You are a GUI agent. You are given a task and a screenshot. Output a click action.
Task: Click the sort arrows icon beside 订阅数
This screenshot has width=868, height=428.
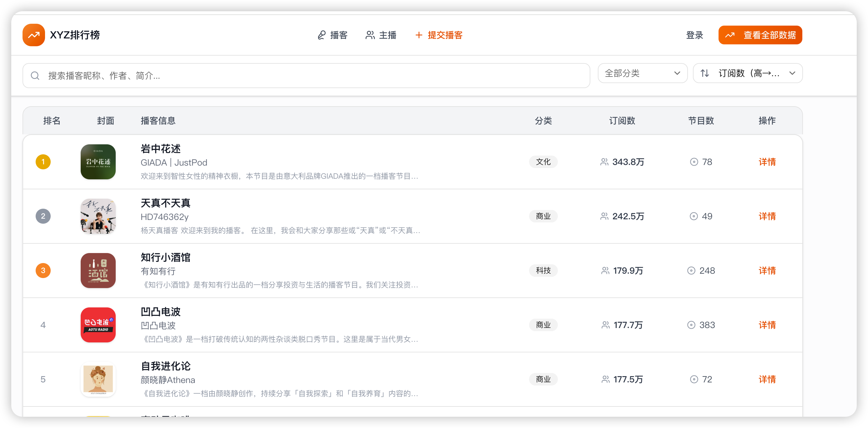(704, 73)
